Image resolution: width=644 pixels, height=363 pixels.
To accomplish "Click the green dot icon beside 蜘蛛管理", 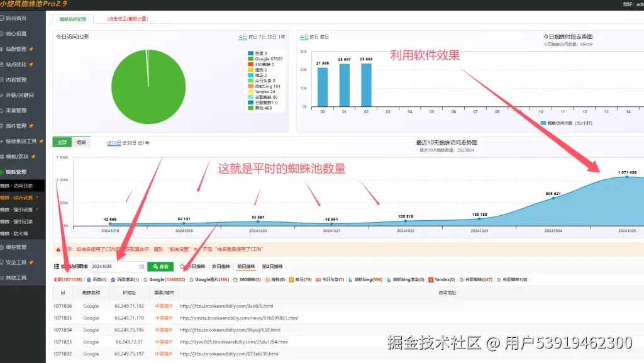I will 2,172.
